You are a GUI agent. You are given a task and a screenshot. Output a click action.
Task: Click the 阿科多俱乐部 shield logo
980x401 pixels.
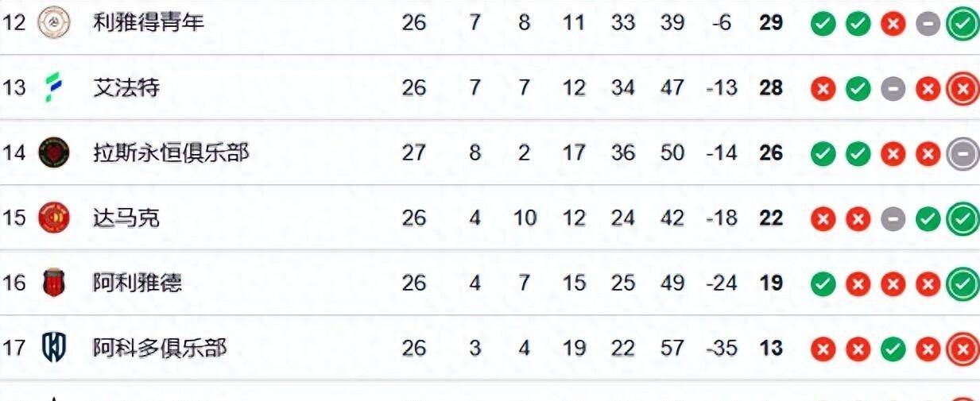pyautogui.click(x=54, y=347)
